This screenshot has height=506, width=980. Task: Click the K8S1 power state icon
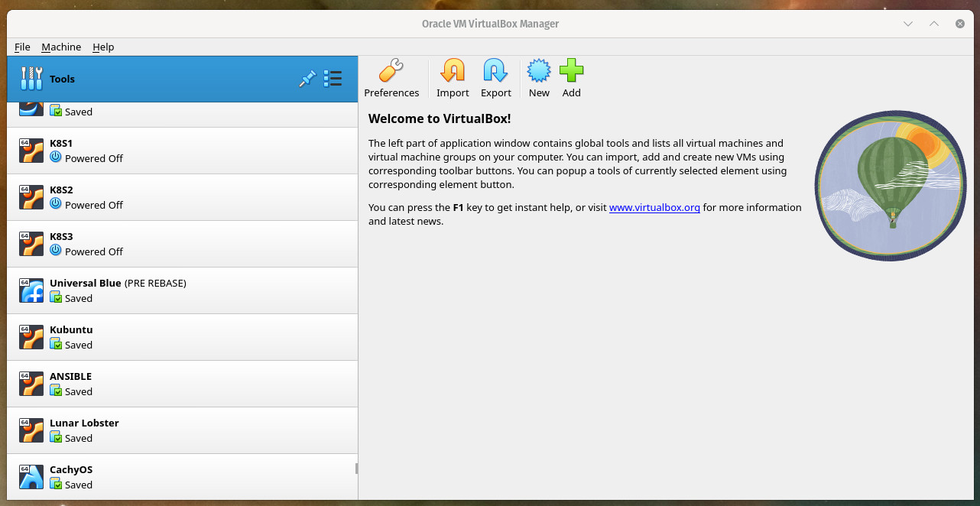point(56,157)
